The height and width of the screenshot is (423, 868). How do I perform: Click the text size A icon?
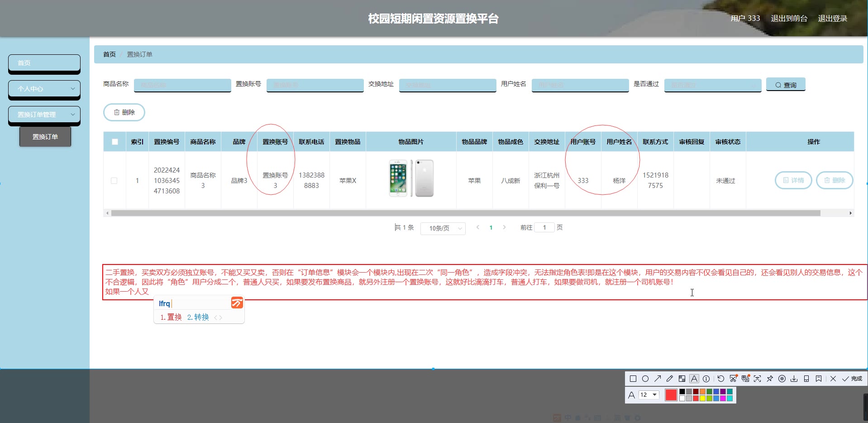click(631, 395)
